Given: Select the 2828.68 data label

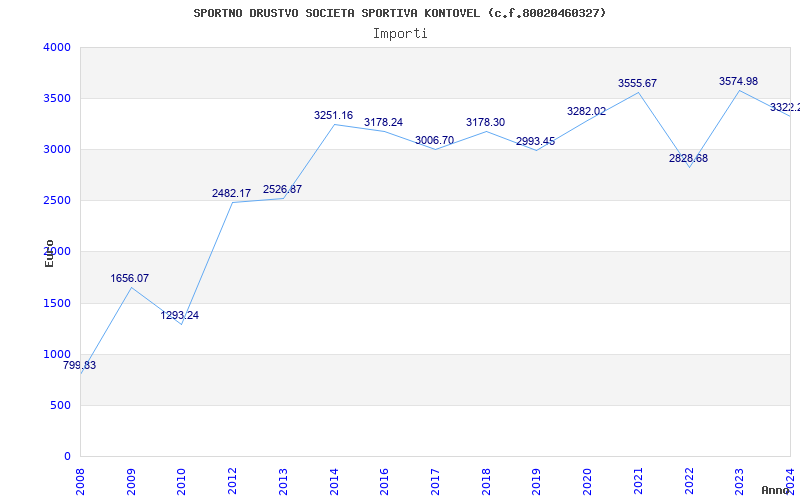Looking at the screenshot, I should pos(688,158).
